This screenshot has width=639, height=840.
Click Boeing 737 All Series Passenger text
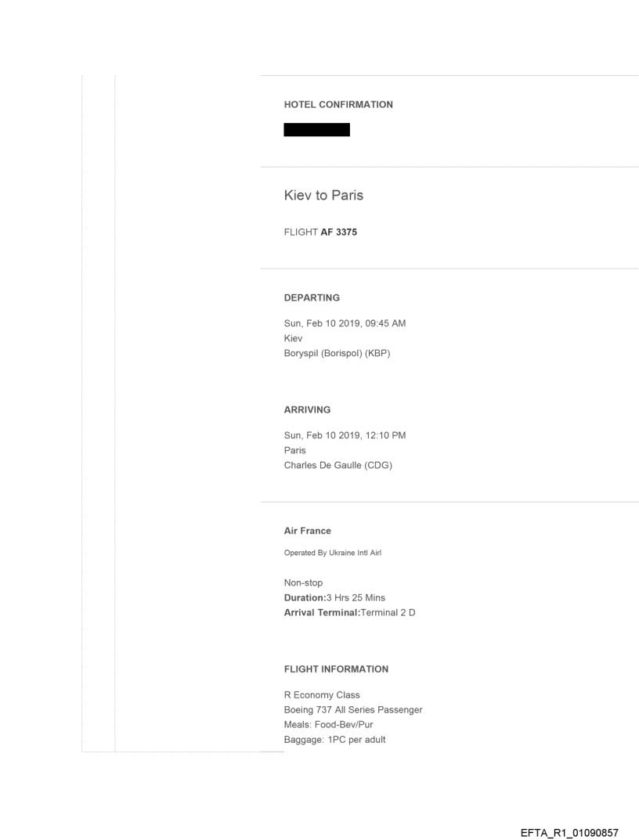coord(353,709)
